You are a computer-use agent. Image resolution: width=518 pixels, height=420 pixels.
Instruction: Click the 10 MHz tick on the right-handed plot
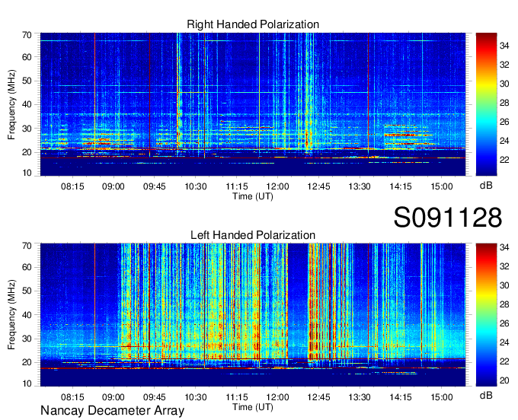[x=27, y=173]
